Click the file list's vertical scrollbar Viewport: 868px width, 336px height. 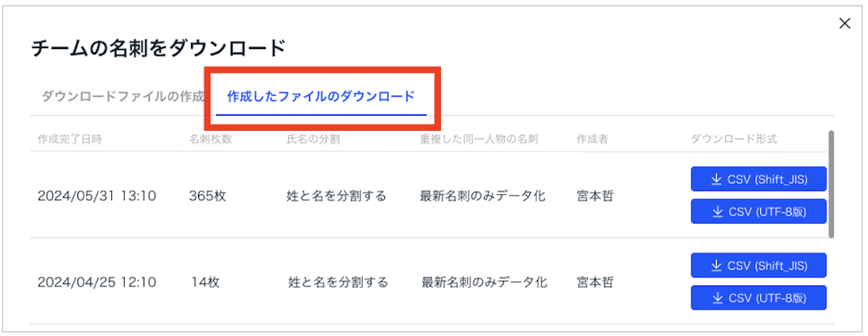[832, 185]
